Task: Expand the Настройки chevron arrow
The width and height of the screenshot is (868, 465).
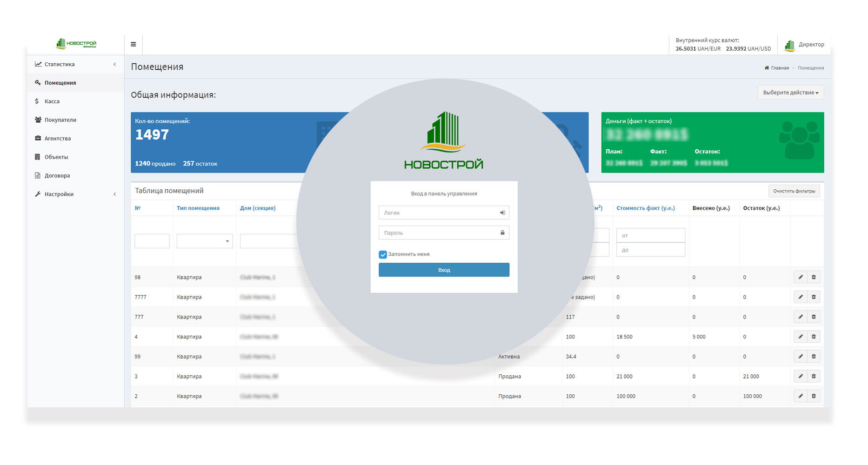Action: 115,194
